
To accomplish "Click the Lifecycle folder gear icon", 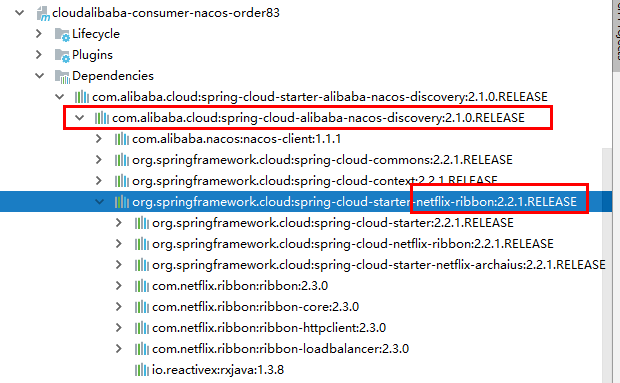I will (62, 35).
